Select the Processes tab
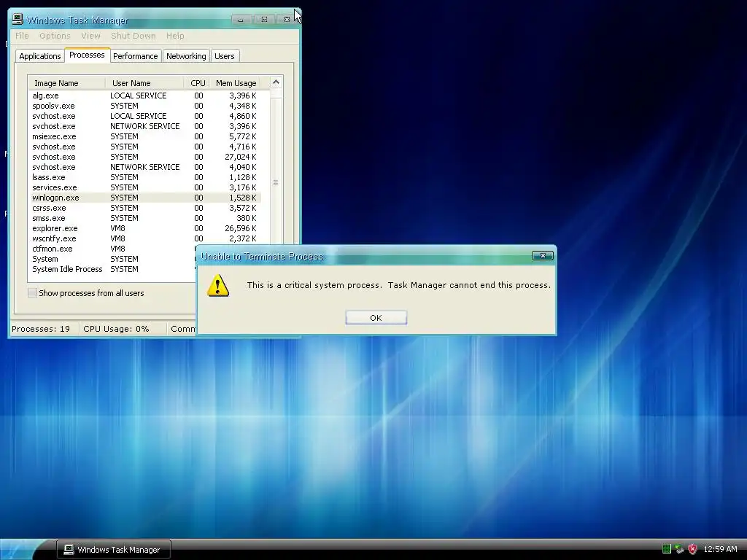This screenshot has width=747, height=560. pyautogui.click(x=87, y=55)
